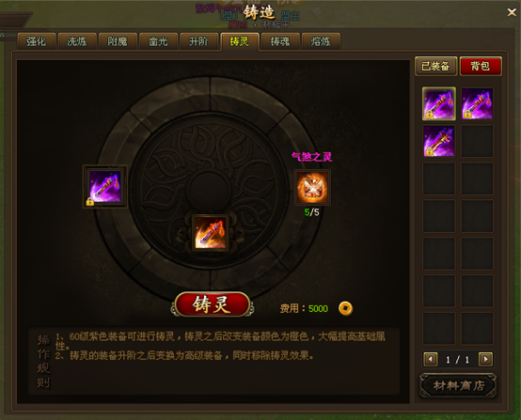The image size is (521, 420).
Task: Open the 熔炼 tab
Action: click(321, 41)
